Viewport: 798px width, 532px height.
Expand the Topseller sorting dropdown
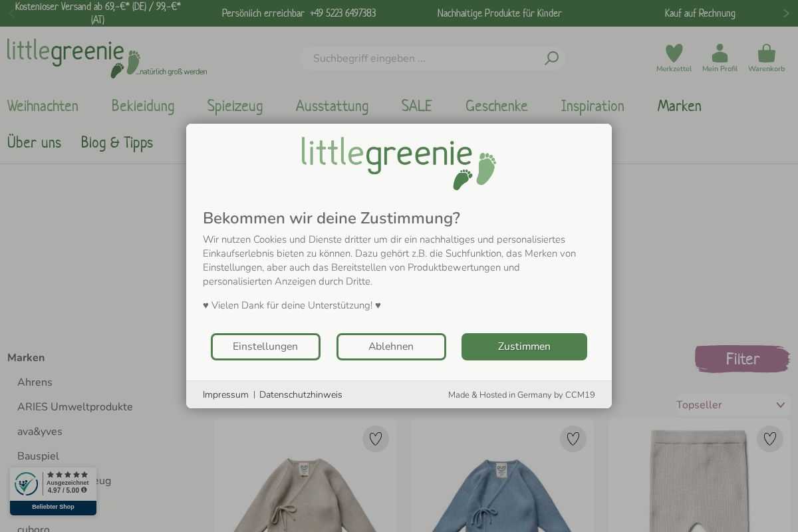[731, 405]
